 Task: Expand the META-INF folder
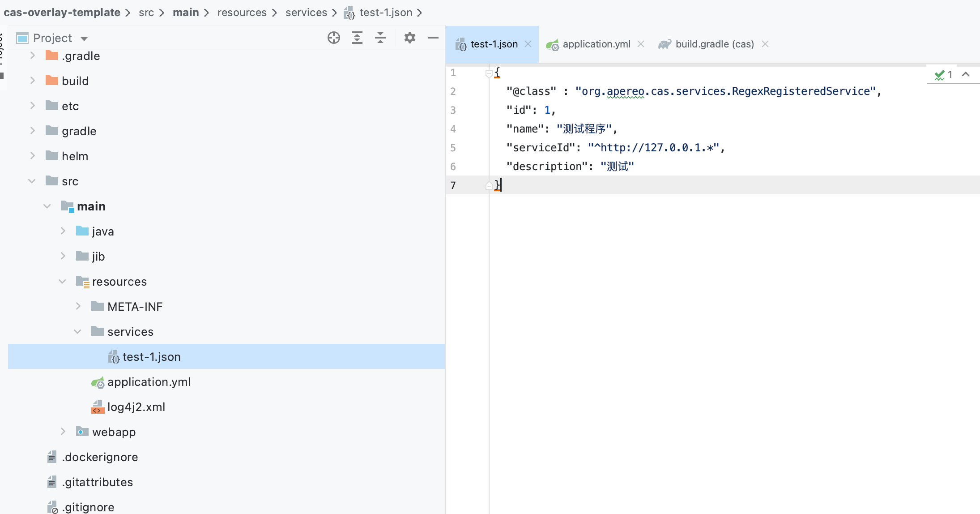[x=78, y=307]
